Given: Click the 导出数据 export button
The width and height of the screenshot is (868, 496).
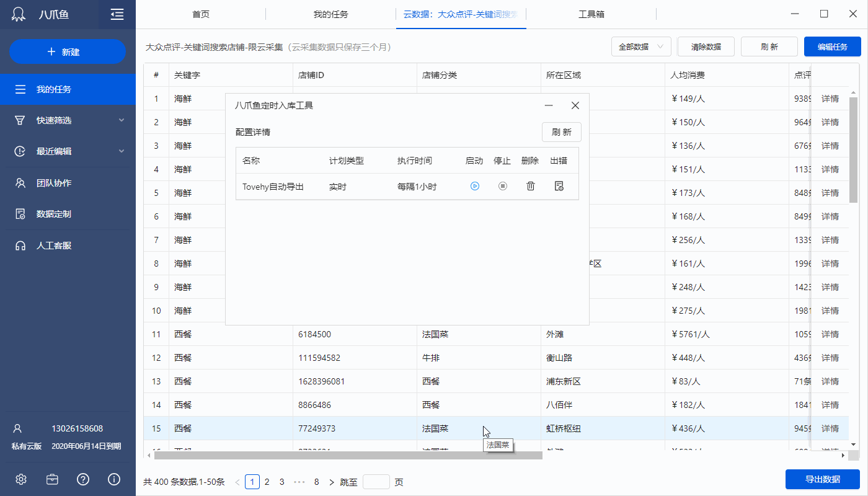Looking at the screenshot, I should click(x=823, y=479).
